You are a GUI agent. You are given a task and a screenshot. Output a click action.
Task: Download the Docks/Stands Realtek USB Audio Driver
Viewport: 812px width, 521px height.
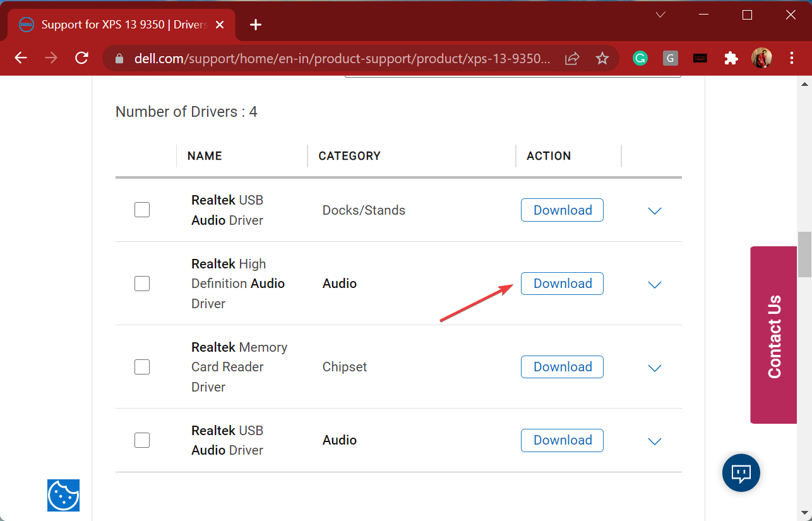[x=562, y=210]
